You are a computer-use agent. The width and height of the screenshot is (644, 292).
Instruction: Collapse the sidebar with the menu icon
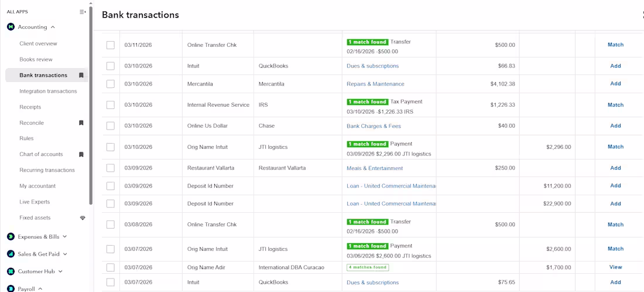coord(83,12)
